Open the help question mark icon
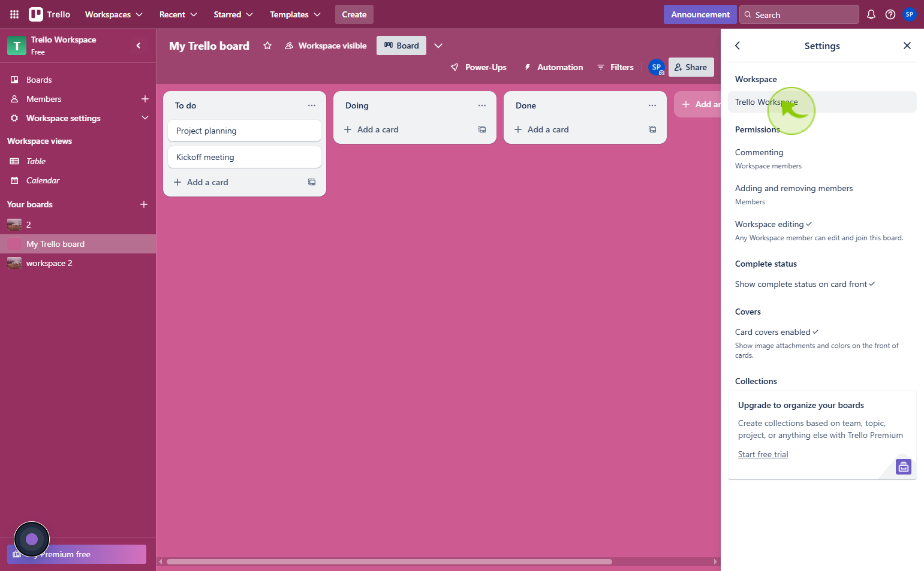This screenshot has height=571, width=924. tap(890, 14)
